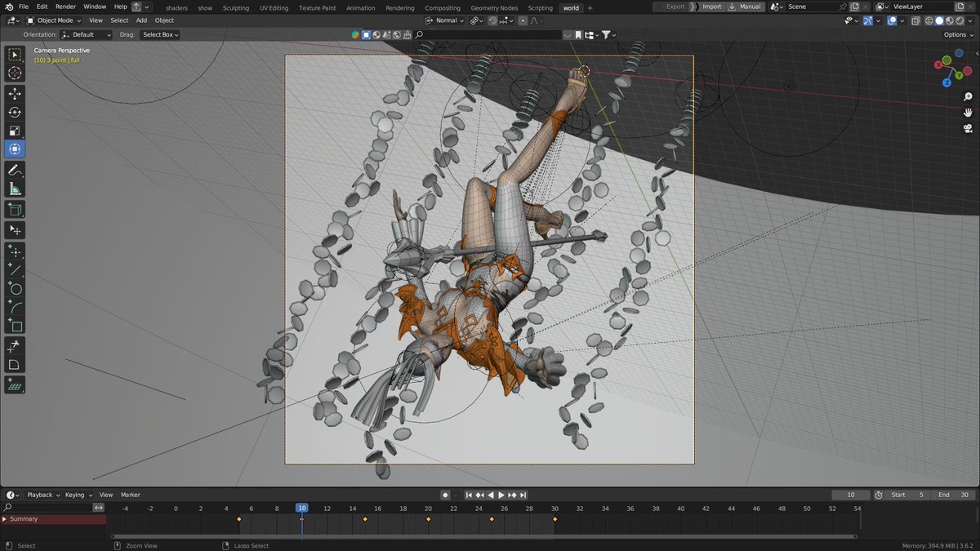
Task: Click the timeline horizontal scrollbar
Action: click(483, 536)
